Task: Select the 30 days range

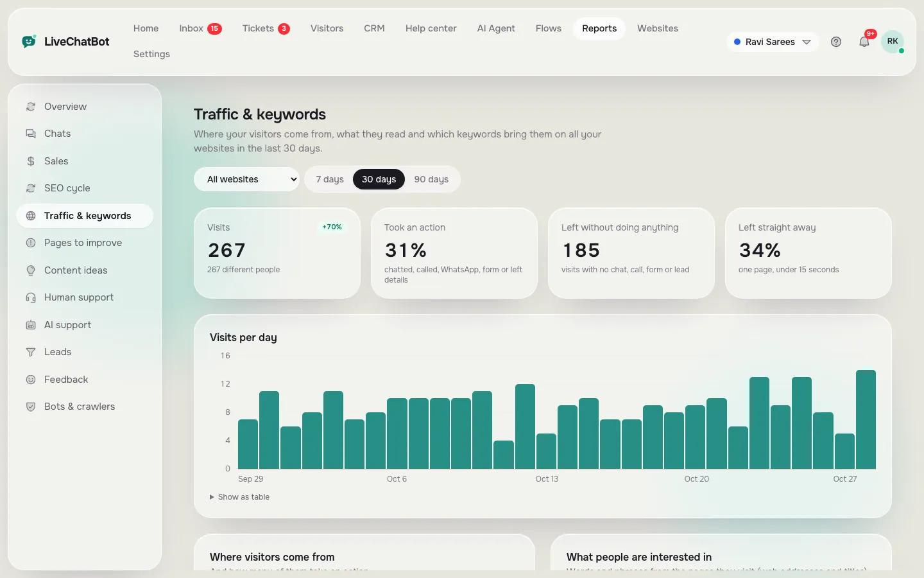Action: point(379,179)
